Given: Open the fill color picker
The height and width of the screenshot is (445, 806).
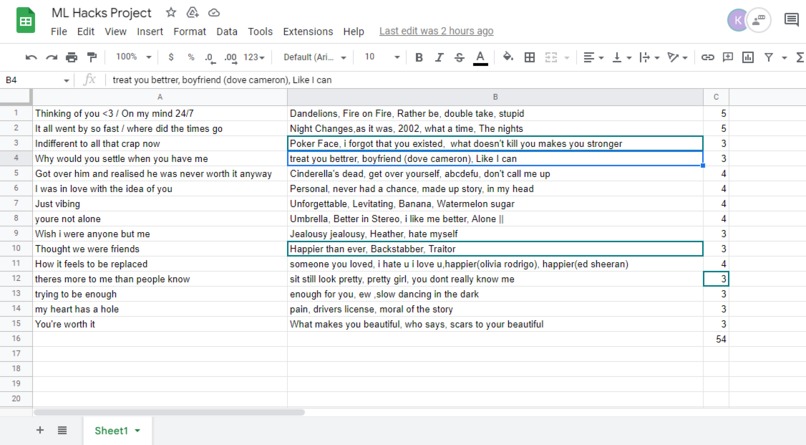Looking at the screenshot, I should pos(508,57).
